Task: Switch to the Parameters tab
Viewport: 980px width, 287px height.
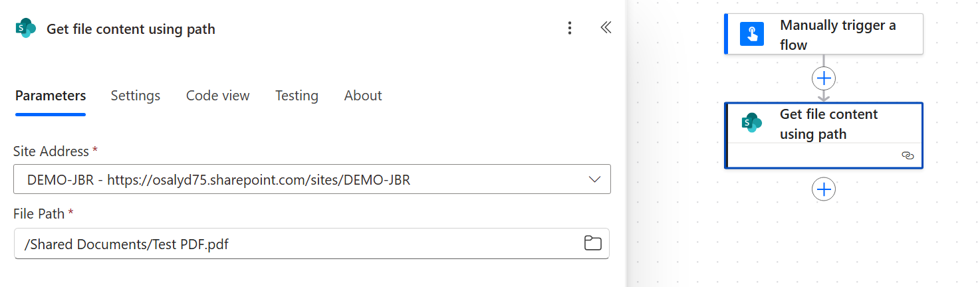Action: [51, 96]
